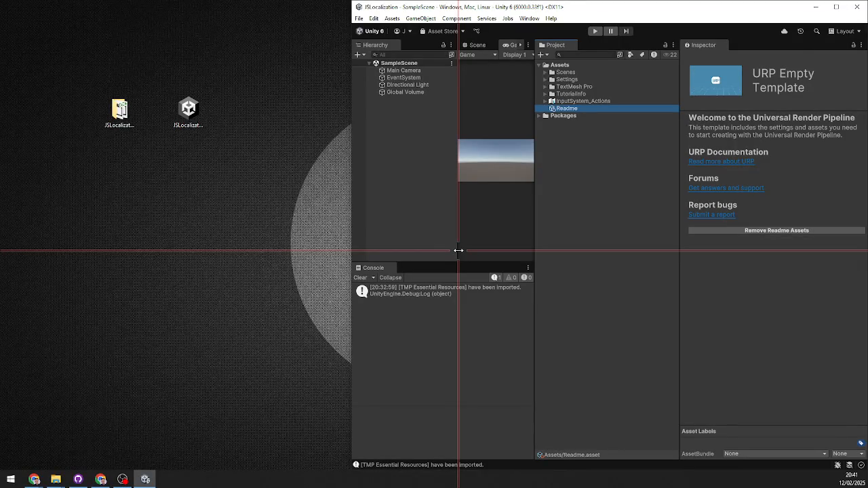Open the Inspector panel more options menu
Viewport: 868px width, 488px height.
[861, 45]
